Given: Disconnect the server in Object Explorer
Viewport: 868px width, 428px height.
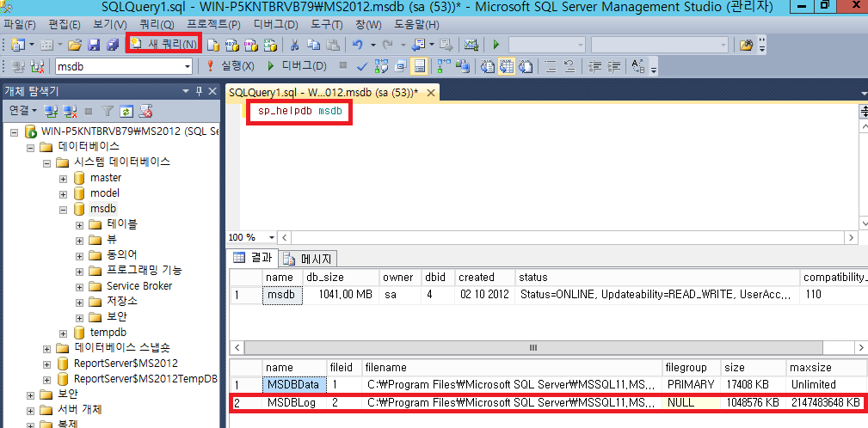Looking at the screenshot, I should point(70,111).
